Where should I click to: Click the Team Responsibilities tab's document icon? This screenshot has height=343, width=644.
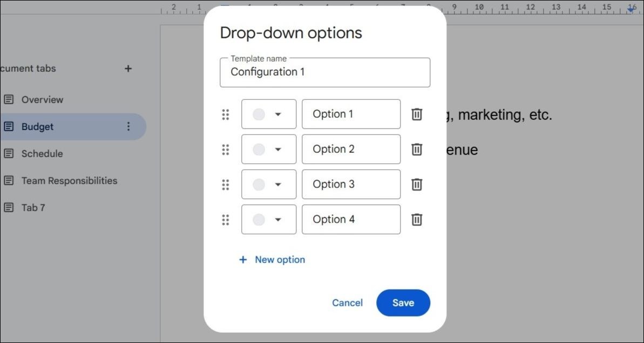click(x=9, y=181)
